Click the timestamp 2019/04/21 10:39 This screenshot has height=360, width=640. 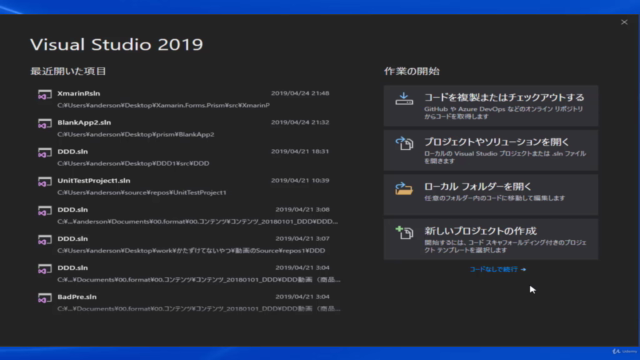[x=300, y=180]
